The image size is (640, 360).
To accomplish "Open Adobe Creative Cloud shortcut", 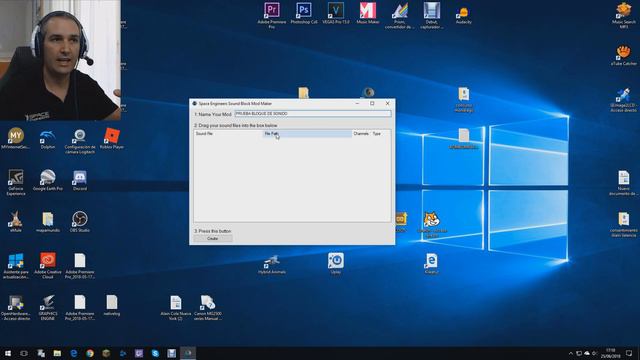I will tap(48, 265).
